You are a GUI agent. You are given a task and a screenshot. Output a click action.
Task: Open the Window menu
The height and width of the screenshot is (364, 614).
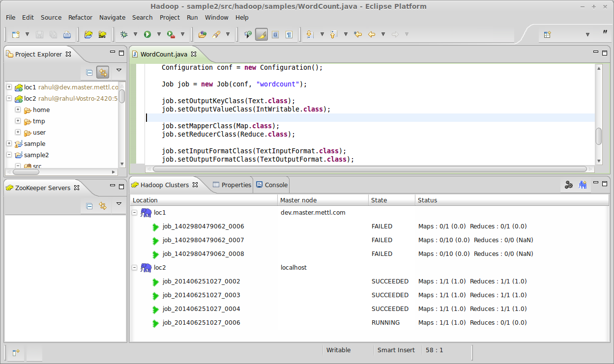coord(217,17)
